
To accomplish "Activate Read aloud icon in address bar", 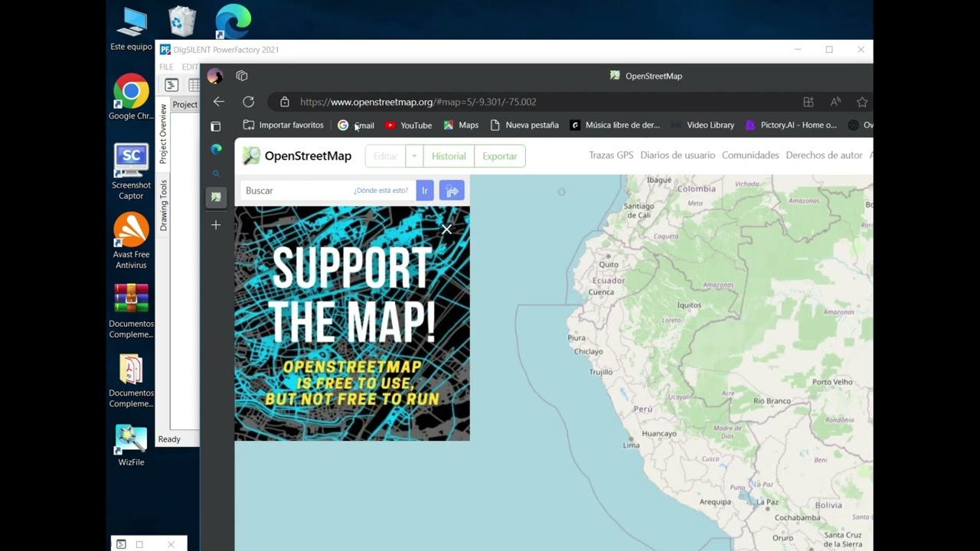I will click(x=835, y=102).
